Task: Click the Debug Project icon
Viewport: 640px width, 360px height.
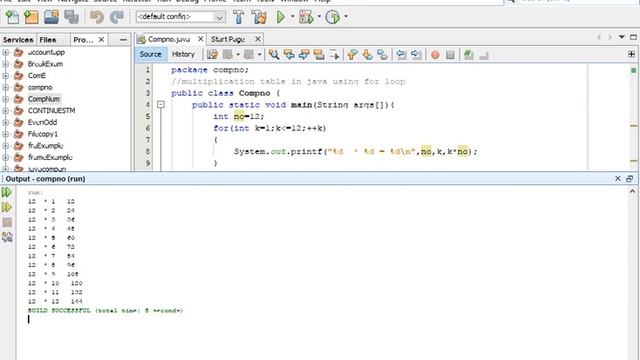Action: coord(306,17)
